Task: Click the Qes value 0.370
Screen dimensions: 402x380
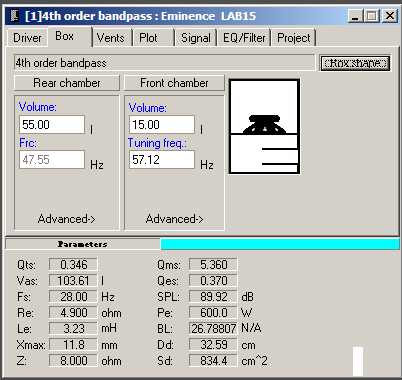Action: (213, 281)
